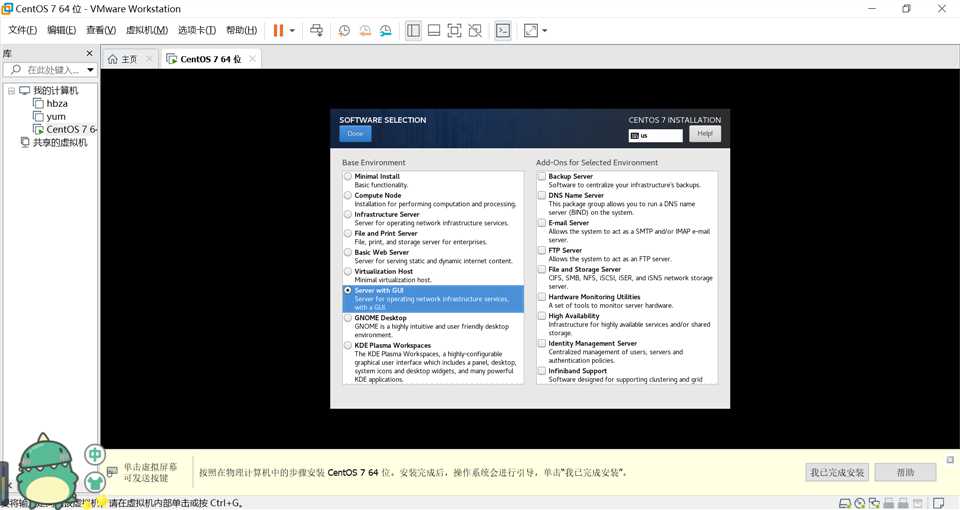Select Compute Node radio button
The height and width of the screenshot is (510, 960).
click(x=348, y=195)
